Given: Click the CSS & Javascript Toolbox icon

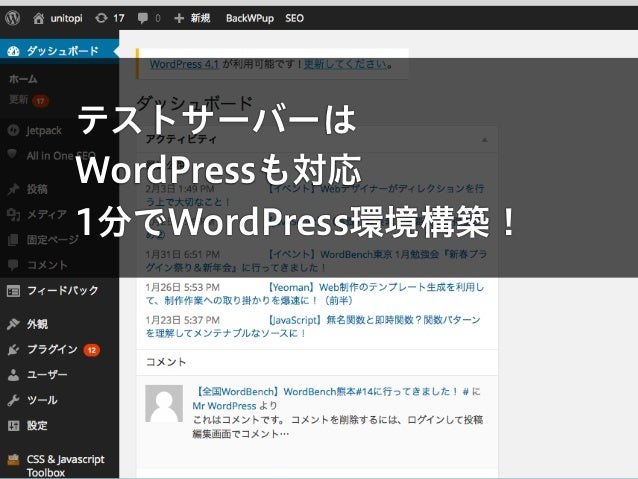Looking at the screenshot, I should click(13, 459).
